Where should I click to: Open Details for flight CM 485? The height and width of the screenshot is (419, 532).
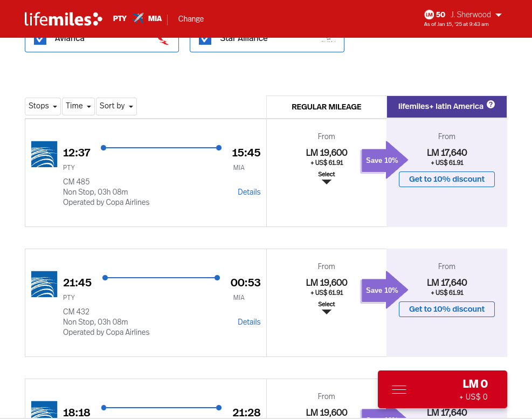(249, 192)
